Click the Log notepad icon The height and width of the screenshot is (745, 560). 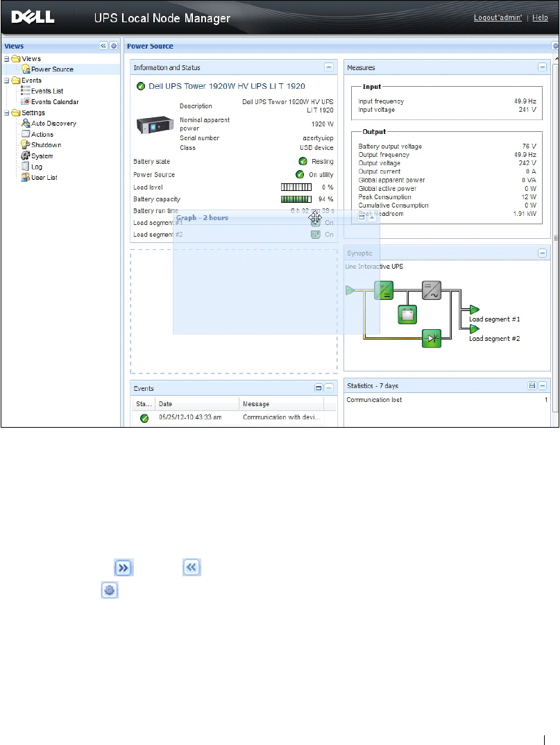click(x=26, y=167)
